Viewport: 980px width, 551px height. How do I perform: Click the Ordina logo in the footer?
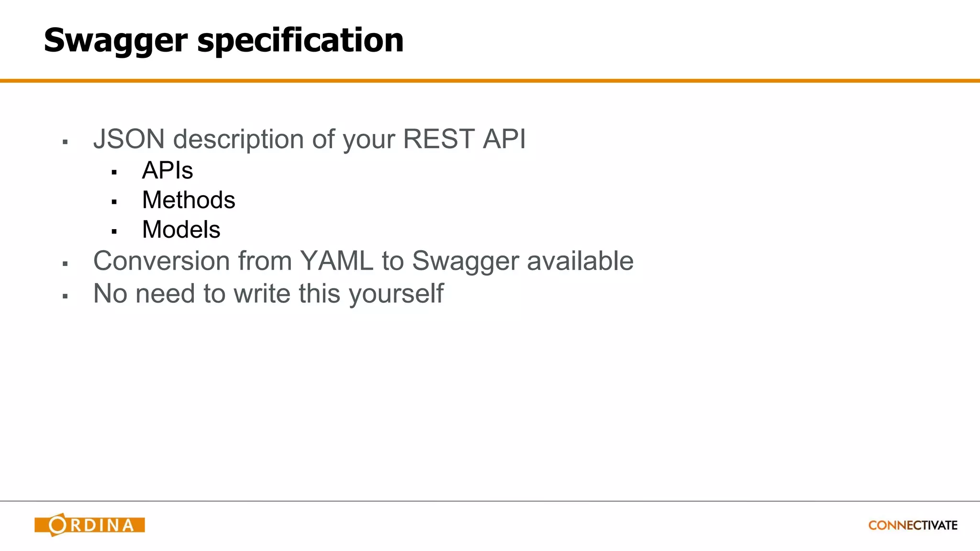89,525
